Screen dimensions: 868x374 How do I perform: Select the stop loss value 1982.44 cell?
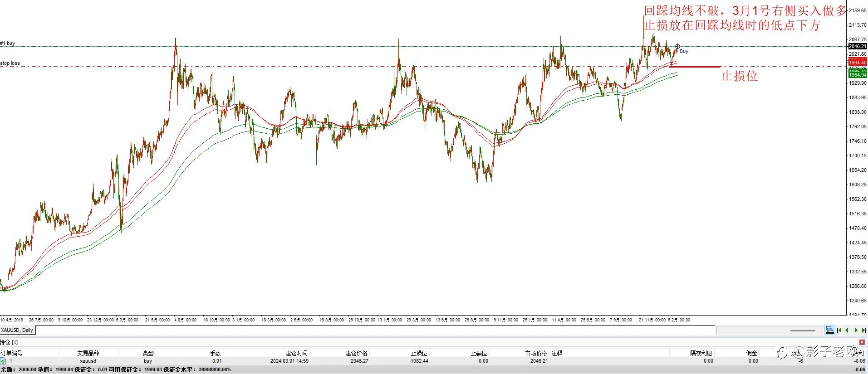pyautogui.click(x=419, y=361)
